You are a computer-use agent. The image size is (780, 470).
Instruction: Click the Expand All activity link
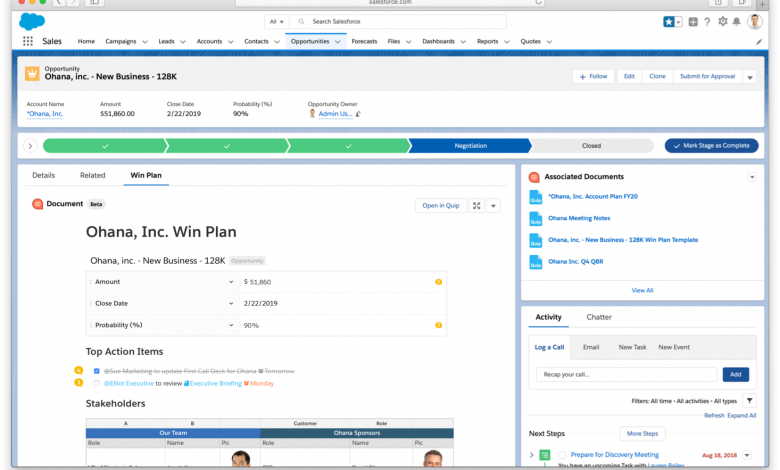tap(742, 416)
